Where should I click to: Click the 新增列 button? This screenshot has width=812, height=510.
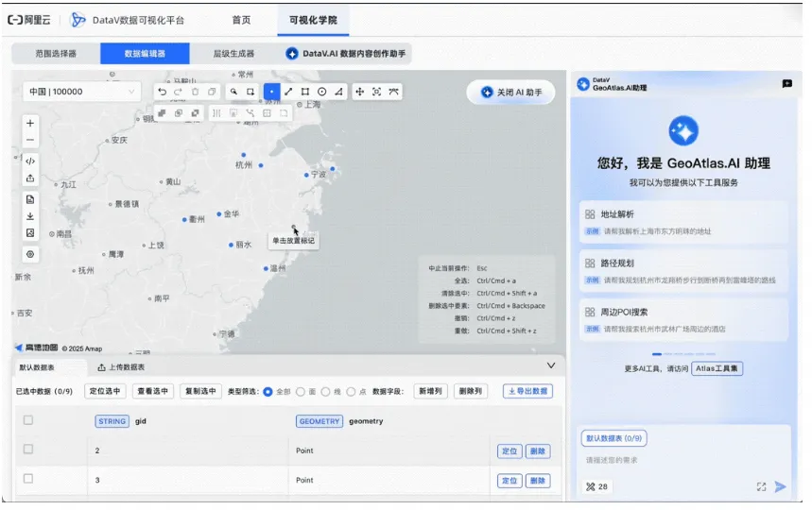430,391
